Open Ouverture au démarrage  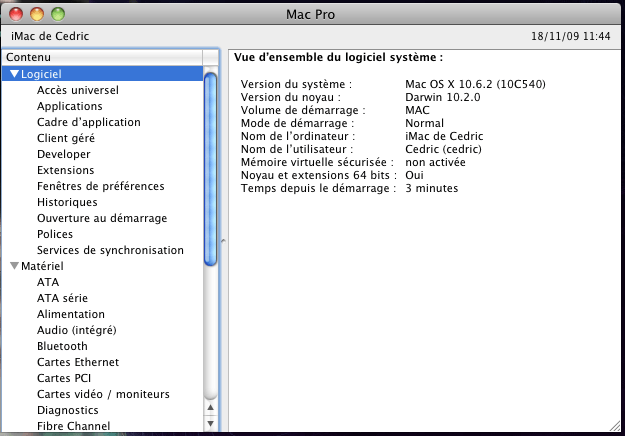click(102, 218)
